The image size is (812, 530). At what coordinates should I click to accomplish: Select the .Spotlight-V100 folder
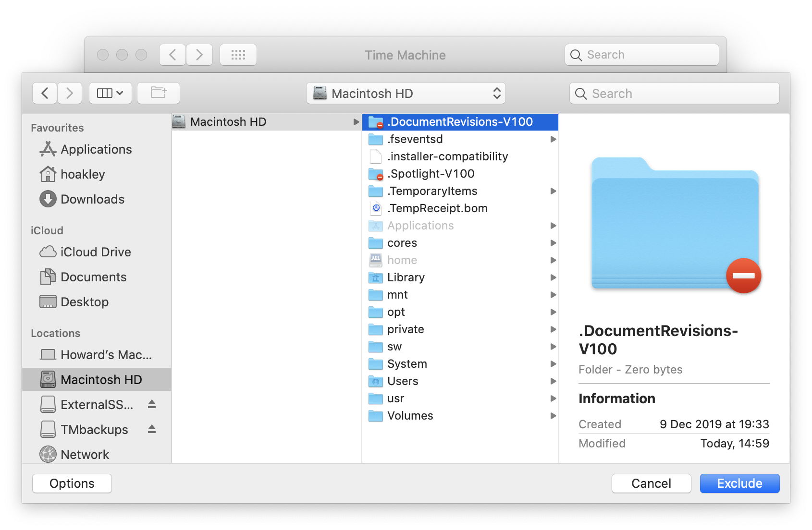pos(431,174)
